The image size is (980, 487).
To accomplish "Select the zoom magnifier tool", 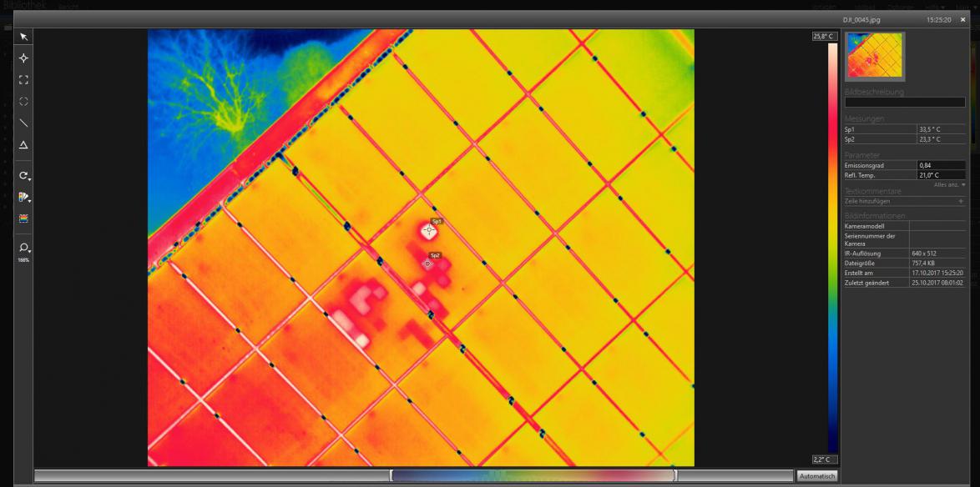I will click(23, 247).
